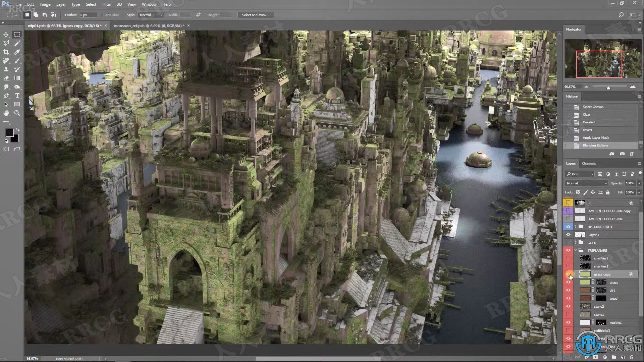The width and height of the screenshot is (644, 362).
Task: Click the Navigator zoom slider handle
Action: (x=608, y=88)
